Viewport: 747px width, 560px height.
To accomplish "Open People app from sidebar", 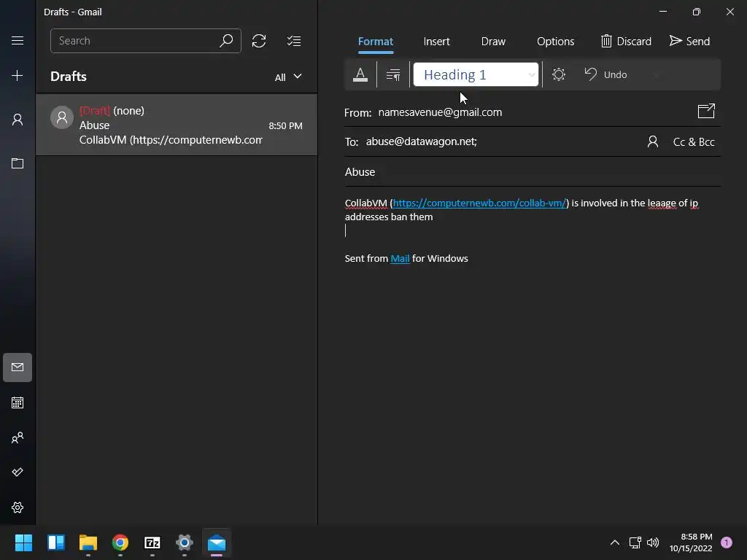I will pos(18,437).
